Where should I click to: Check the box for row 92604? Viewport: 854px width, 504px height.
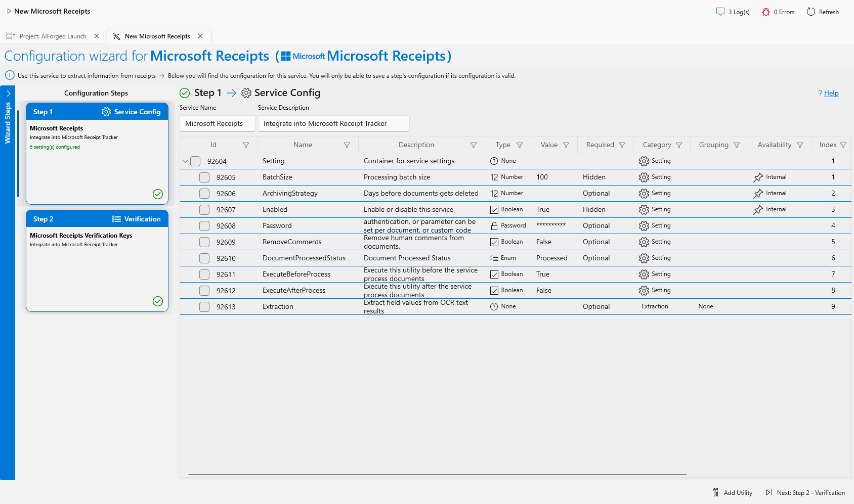195,161
